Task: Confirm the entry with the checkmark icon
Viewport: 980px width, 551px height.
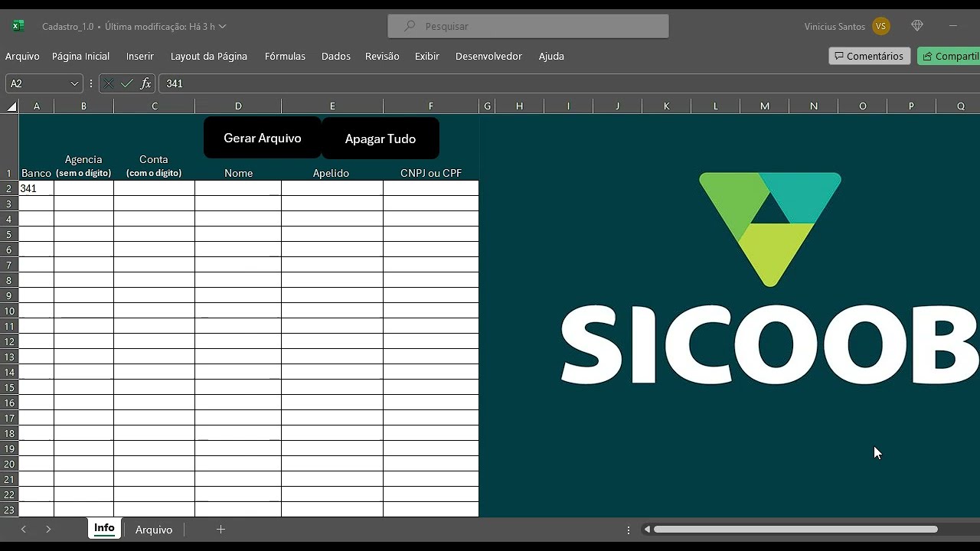Action: [127, 83]
